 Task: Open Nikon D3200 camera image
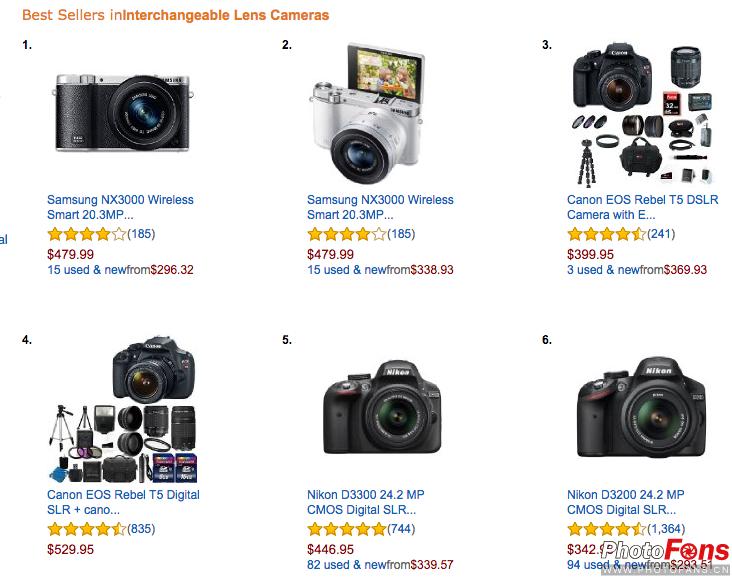coord(642,407)
